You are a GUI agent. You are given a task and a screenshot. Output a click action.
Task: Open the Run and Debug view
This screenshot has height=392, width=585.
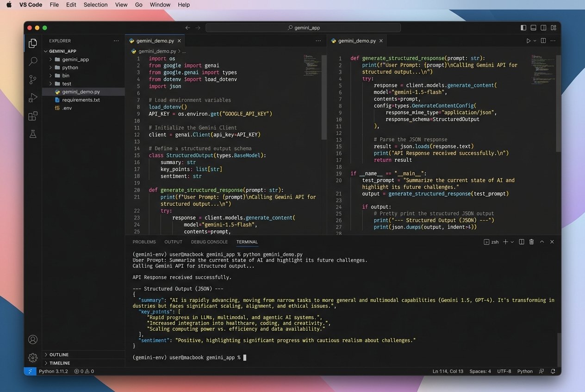click(33, 98)
